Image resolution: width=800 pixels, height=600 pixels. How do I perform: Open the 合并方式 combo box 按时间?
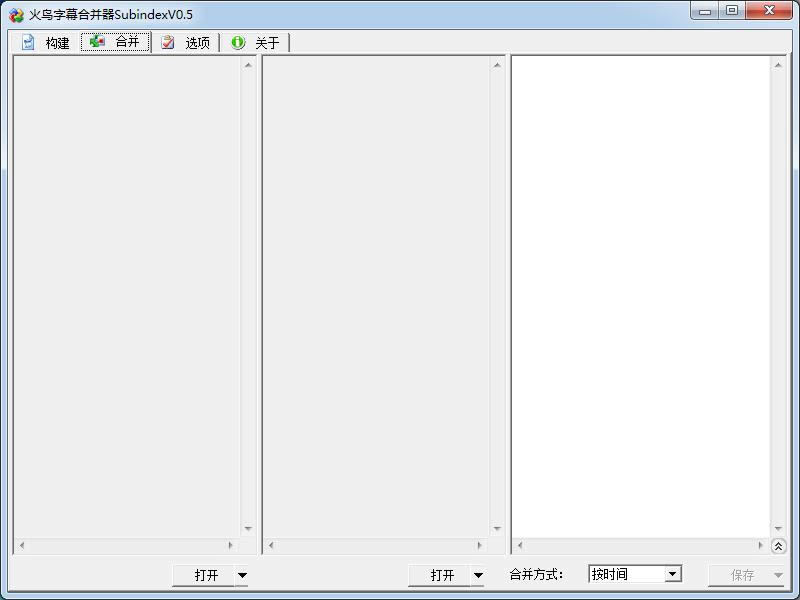point(635,574)
